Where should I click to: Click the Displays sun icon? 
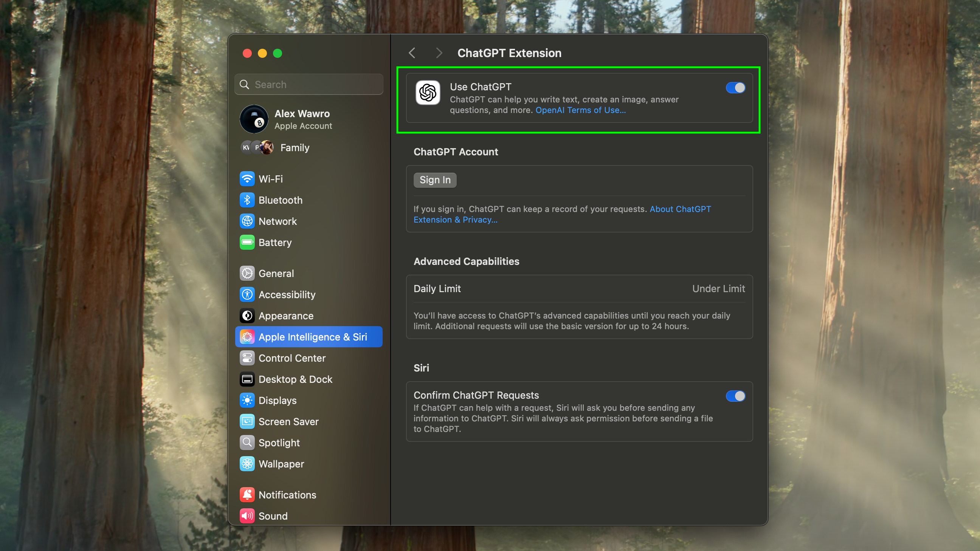click(247, 400)
